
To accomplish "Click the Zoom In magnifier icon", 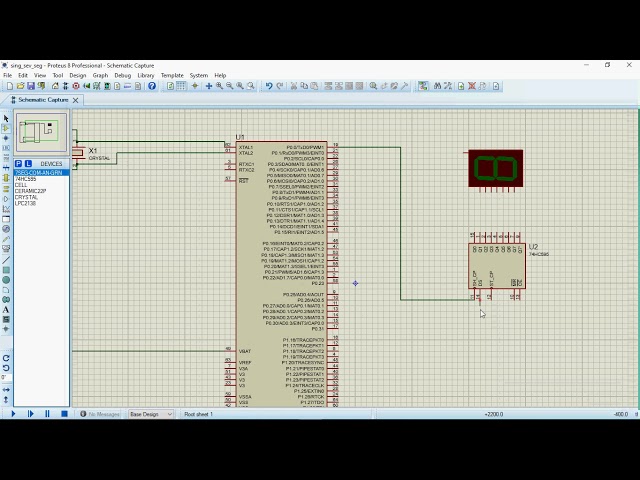I will (219, 86).
